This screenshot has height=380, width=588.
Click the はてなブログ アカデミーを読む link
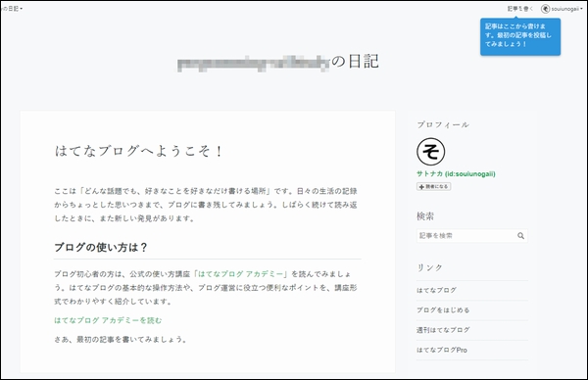[x=108, y=320]
